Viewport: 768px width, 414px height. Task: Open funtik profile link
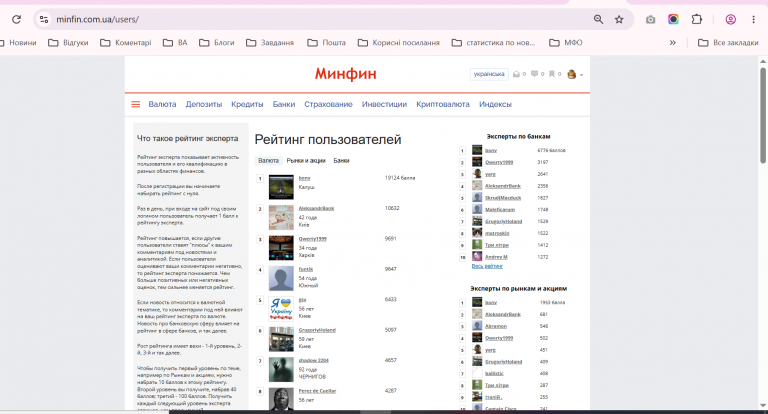click(x=306, y=269)
